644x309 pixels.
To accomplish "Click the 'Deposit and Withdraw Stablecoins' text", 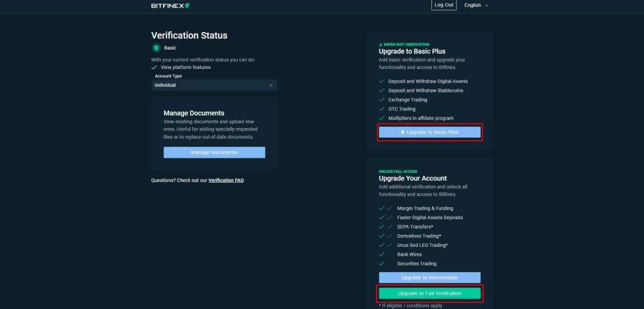I will pos(426,90).
